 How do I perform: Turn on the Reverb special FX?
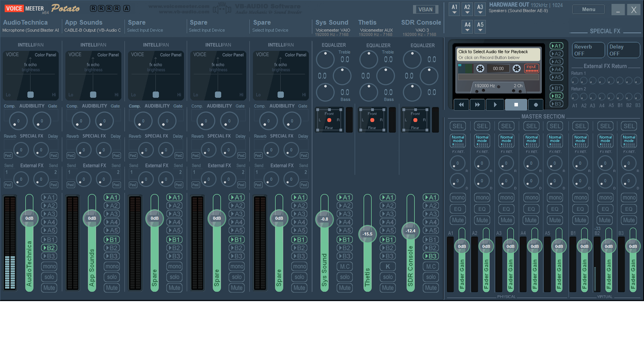pyautogui.click(x=588, y=50)
